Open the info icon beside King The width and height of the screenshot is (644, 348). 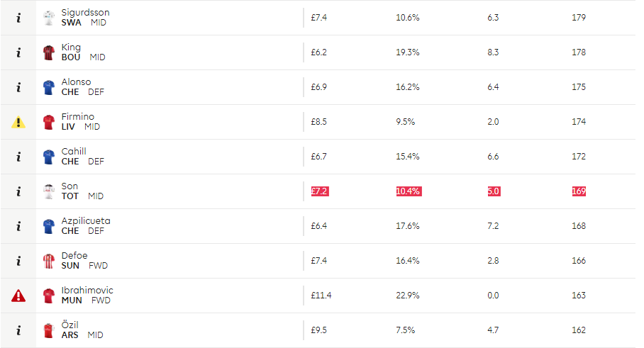18,52
